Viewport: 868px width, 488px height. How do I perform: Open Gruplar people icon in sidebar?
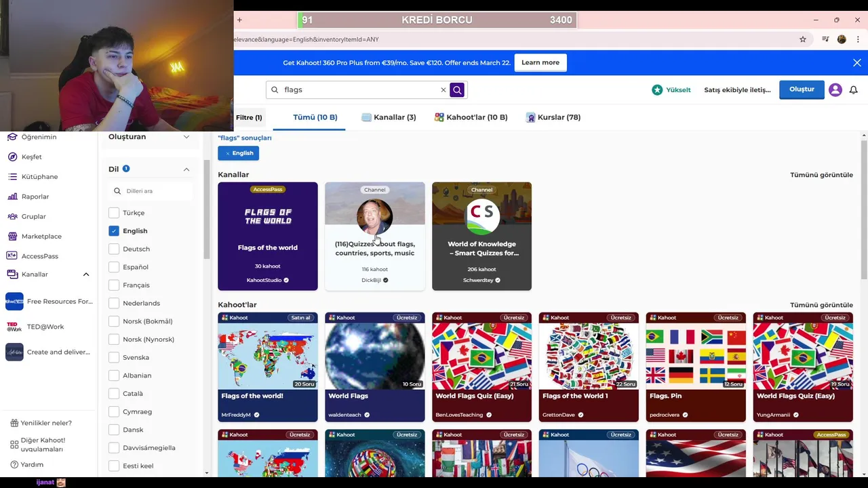[27, 216]
